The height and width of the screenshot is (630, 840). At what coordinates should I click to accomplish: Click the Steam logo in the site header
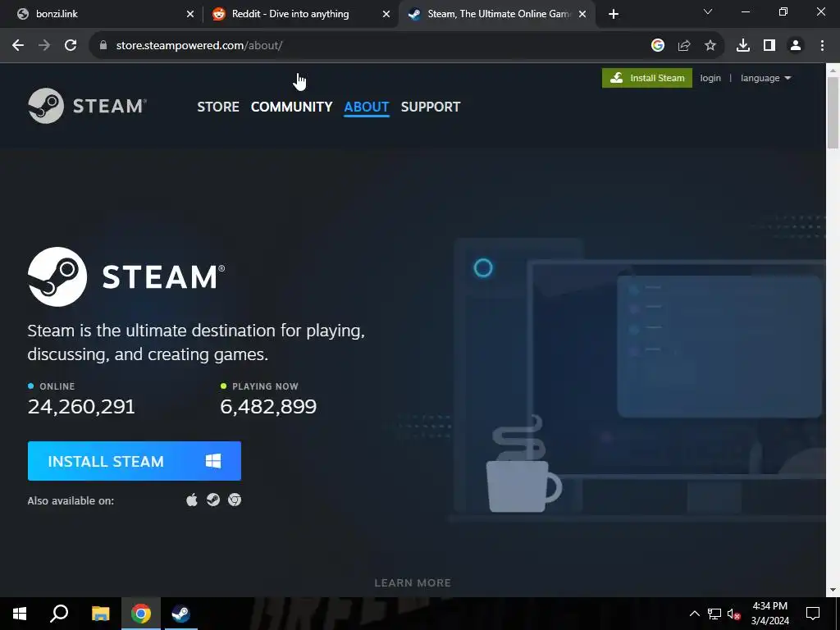point(87,106)
